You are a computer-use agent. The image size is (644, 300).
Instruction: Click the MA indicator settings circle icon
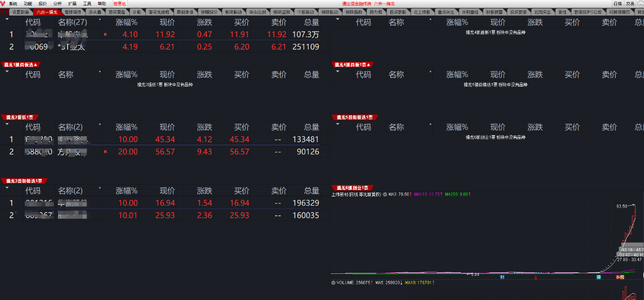pyautogui.click(x=385, y=194)
